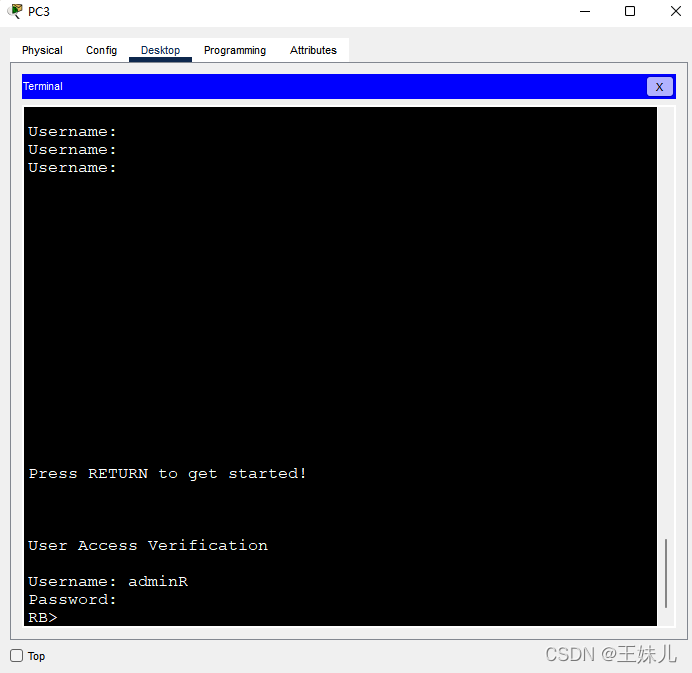
Task: Minimize the PC3 window
Action: coord(585,11)
